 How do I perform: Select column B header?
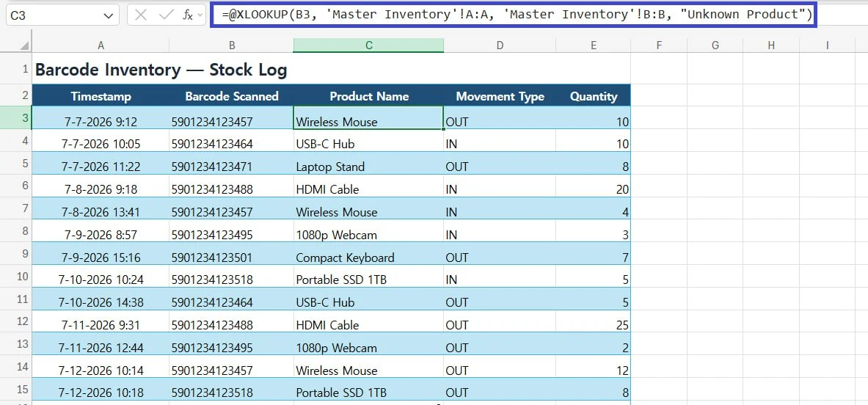click(x=231, y=45)
